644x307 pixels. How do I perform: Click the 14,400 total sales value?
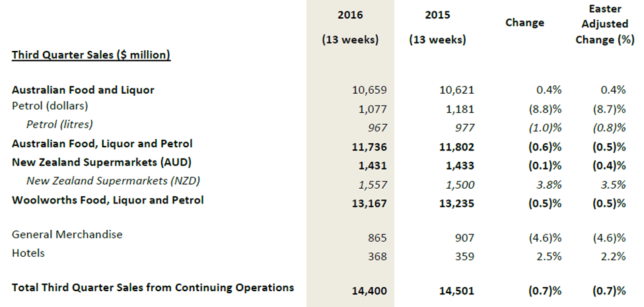(x=370, y=291)
